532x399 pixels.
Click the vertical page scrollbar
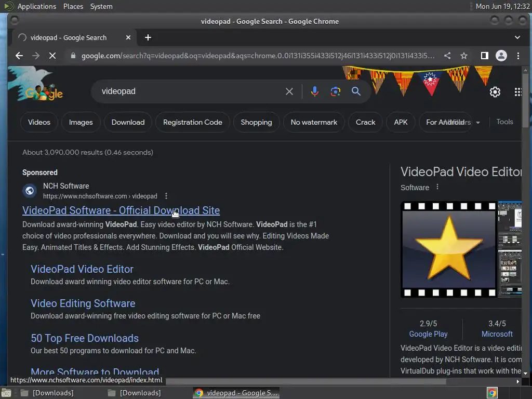[x=526, y=102]
